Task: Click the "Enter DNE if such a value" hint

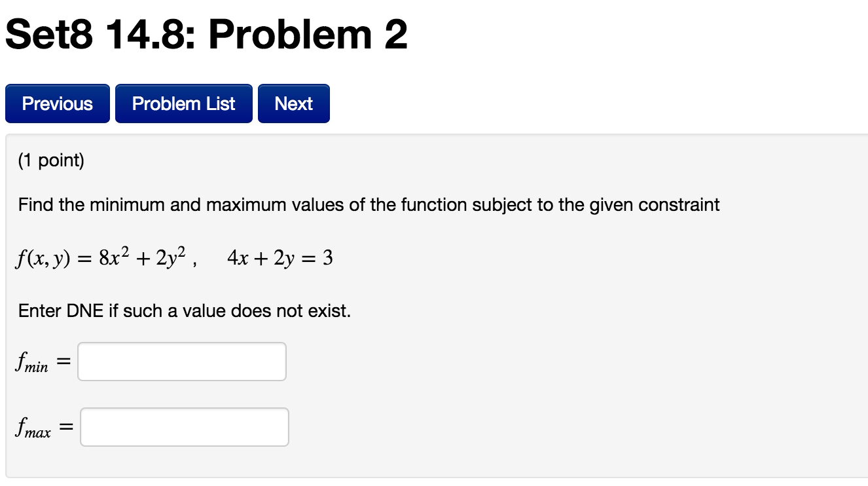Action: (x=185, y=310)
